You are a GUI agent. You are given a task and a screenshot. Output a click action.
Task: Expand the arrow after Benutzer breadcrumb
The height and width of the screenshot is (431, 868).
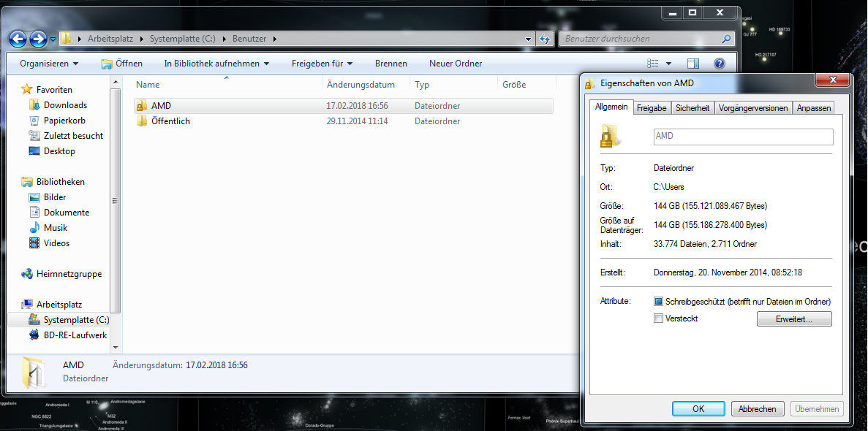pos(274,39)
